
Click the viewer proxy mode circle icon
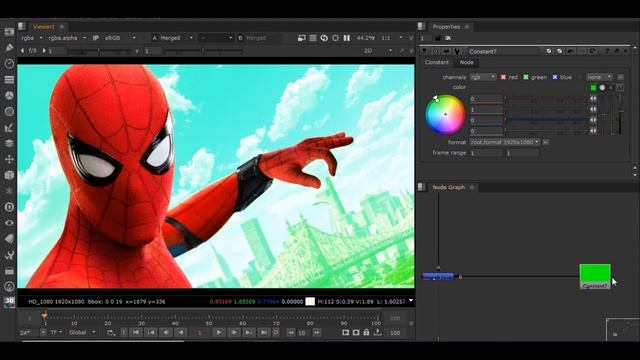336,38
